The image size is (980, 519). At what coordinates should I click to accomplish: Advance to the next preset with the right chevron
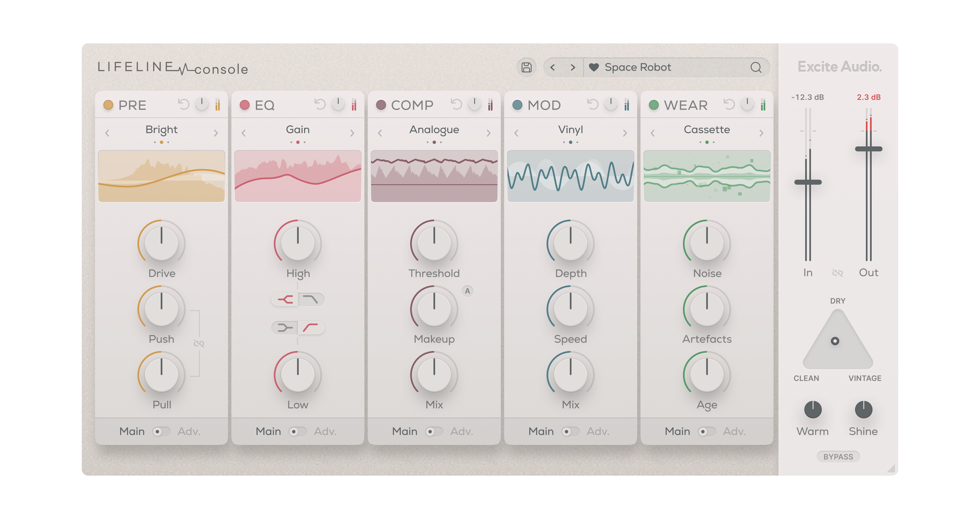coord(573,67)
